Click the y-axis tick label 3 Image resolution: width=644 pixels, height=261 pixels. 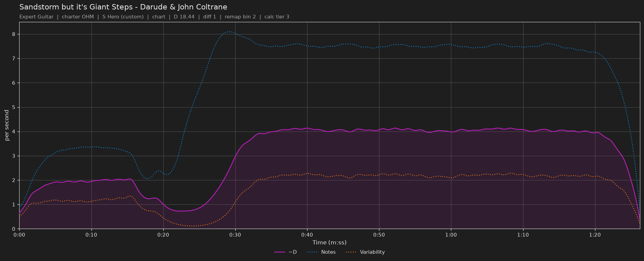pos(14,156)
